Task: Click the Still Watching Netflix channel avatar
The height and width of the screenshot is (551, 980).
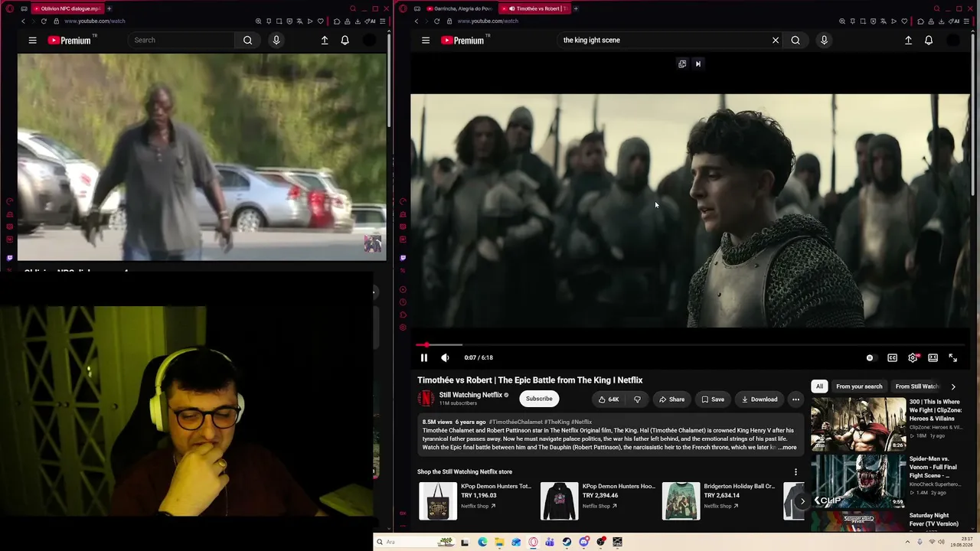Action: point(426,399)
